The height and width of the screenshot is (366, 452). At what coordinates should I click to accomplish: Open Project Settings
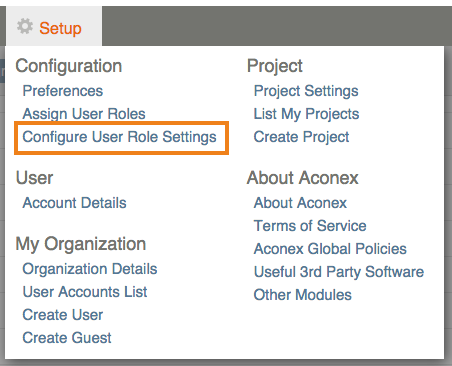306,91
